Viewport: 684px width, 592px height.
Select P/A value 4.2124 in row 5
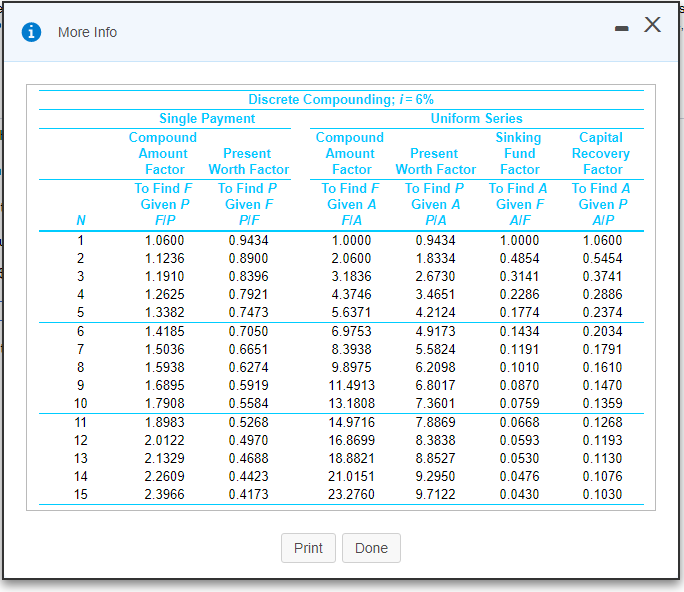tap(435, 312)
